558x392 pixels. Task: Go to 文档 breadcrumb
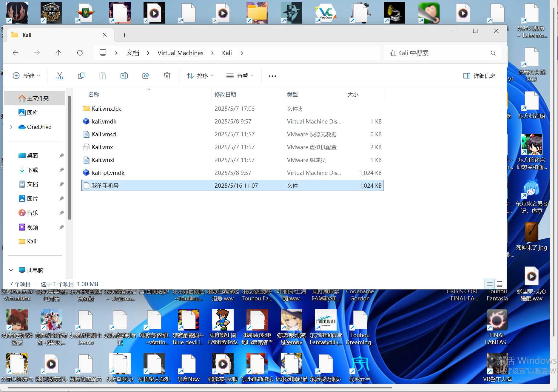click(133, 53)
